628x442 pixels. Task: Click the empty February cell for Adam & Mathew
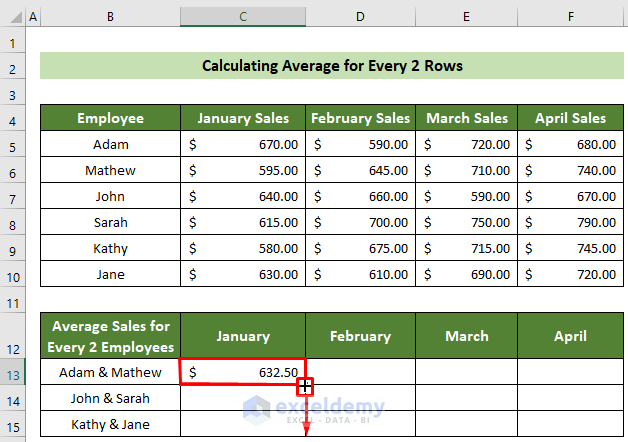(360, 373)
